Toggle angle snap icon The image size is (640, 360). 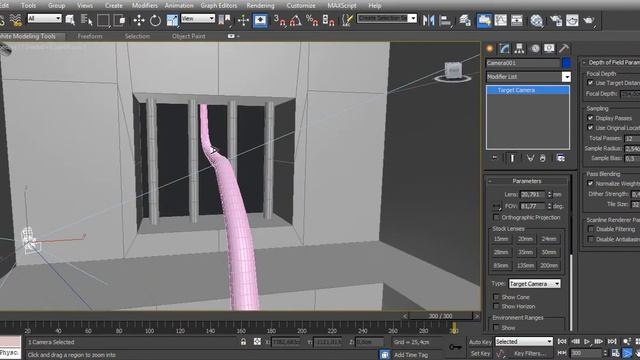click(x=296, y=20)
